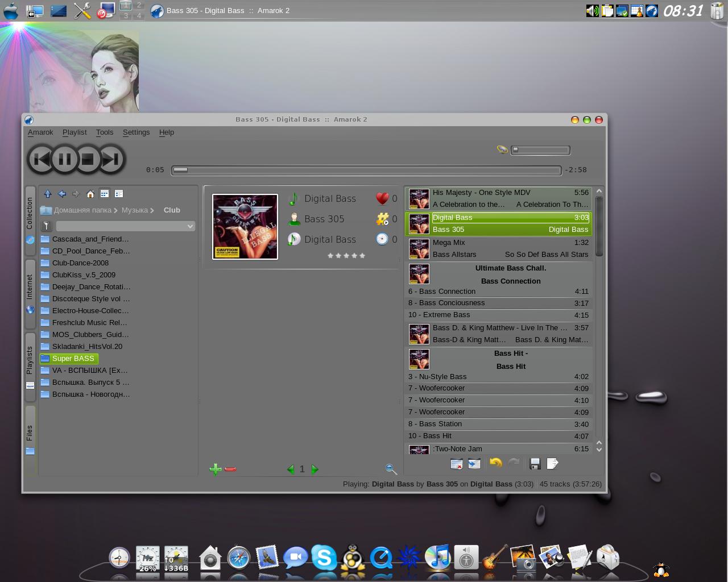Click the Amarok taskbar entry
Viewport: 728px width, 582px height.
[220, 10]
